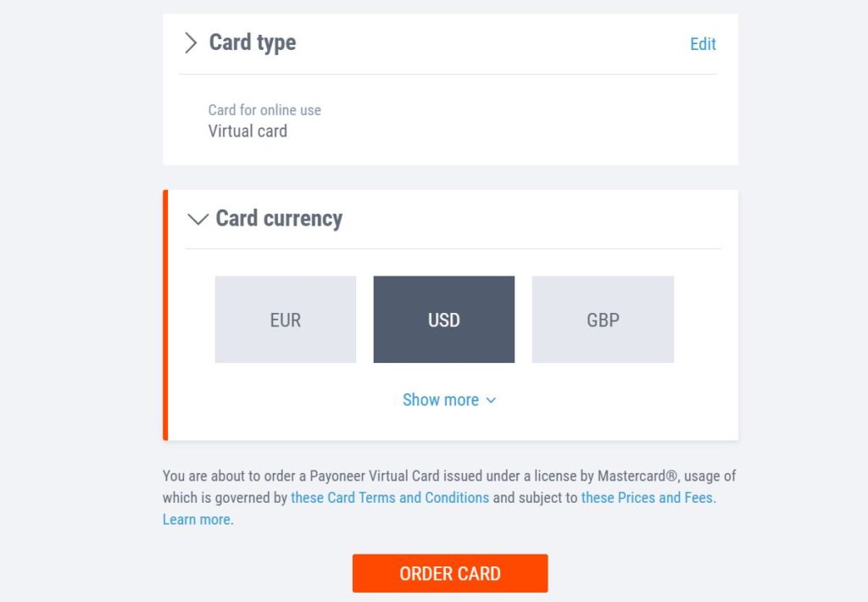The image size is (868, 602).
Task: Click the Virtual card label
Action: pyautogui.click(x=248, y=131)
